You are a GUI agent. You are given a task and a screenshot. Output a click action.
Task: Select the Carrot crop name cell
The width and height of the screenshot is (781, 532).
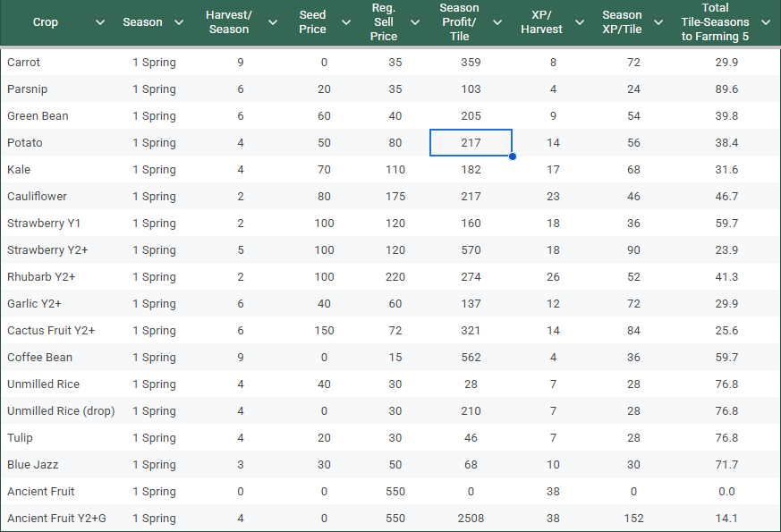tap(24, 63)
